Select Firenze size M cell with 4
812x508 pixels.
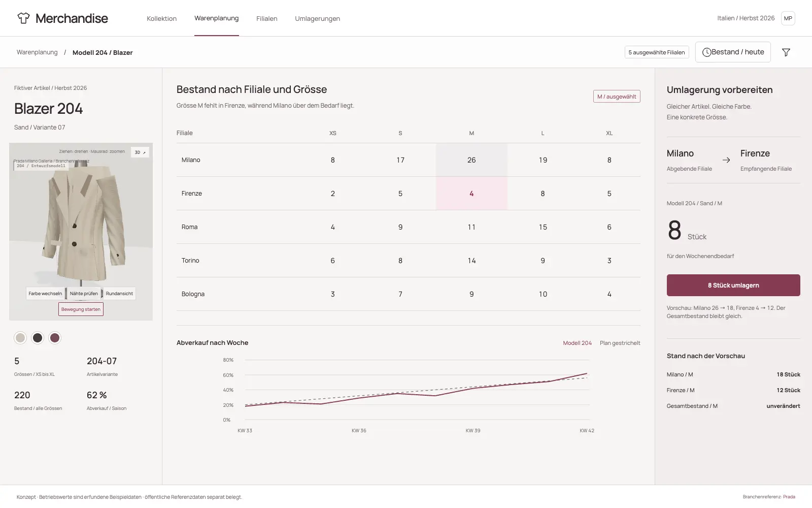pyautogui.click(x=471, y=194)
